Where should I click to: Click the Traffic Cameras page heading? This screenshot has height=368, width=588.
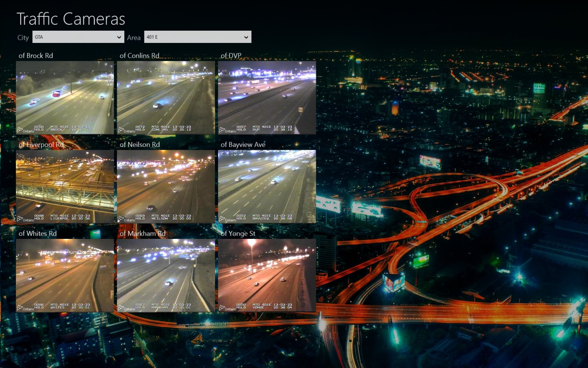(71, 19)
